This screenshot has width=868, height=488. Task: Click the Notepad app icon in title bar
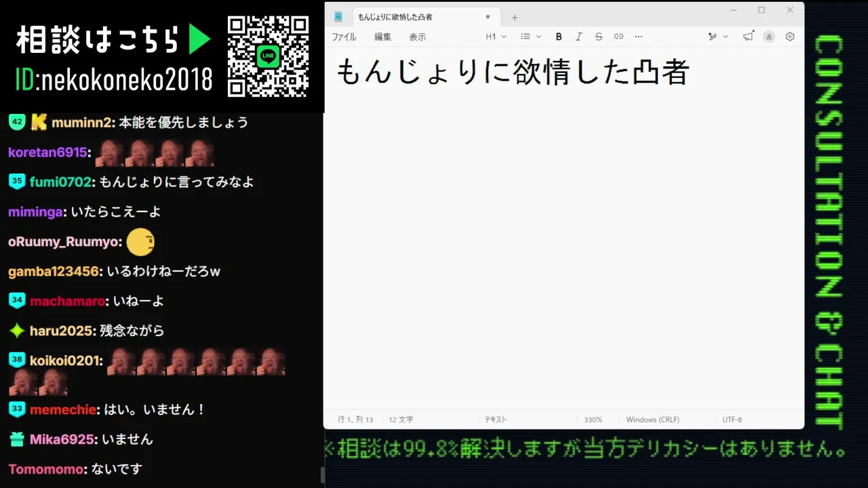[338, 17]
